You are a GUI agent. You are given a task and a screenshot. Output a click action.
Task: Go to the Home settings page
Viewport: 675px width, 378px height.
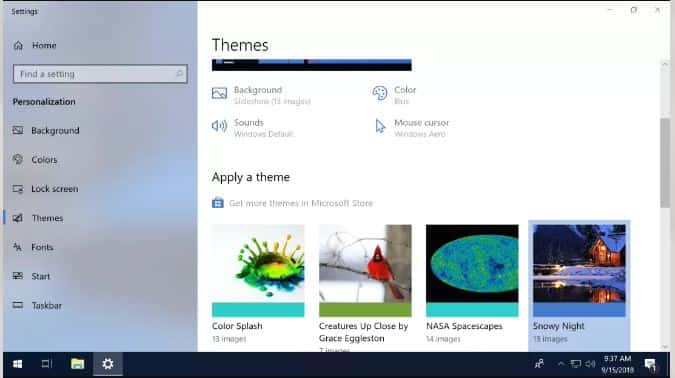tap(44, 45)
